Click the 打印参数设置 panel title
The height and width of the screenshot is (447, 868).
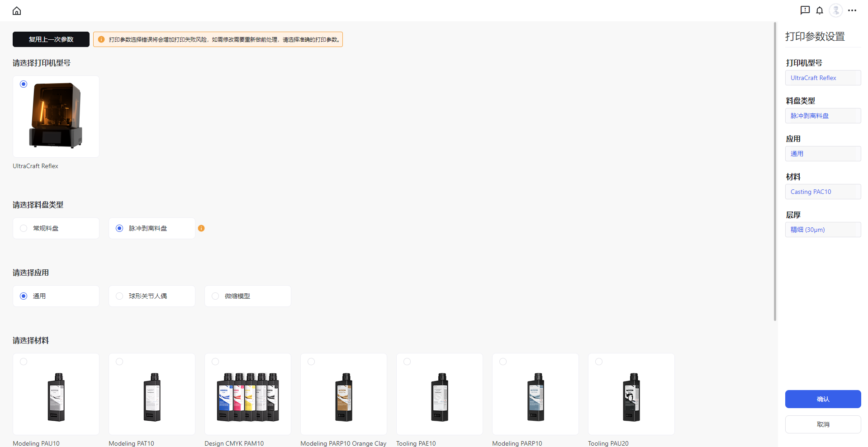(x=815, y=36)
